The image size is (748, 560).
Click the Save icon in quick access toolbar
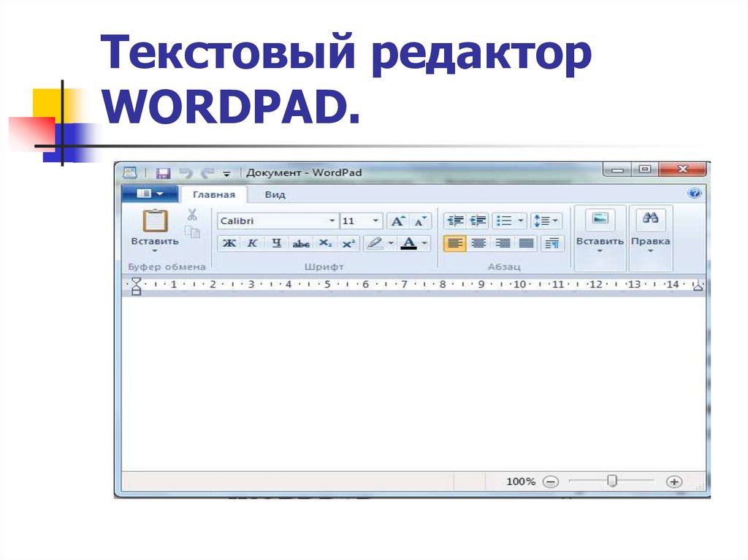163,173
